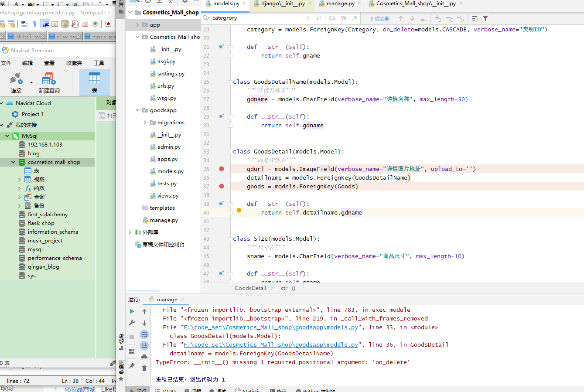584x392 pixels.
Task: Toggle Notepad++ indent guide toolbar button
Action: point(45,24)
